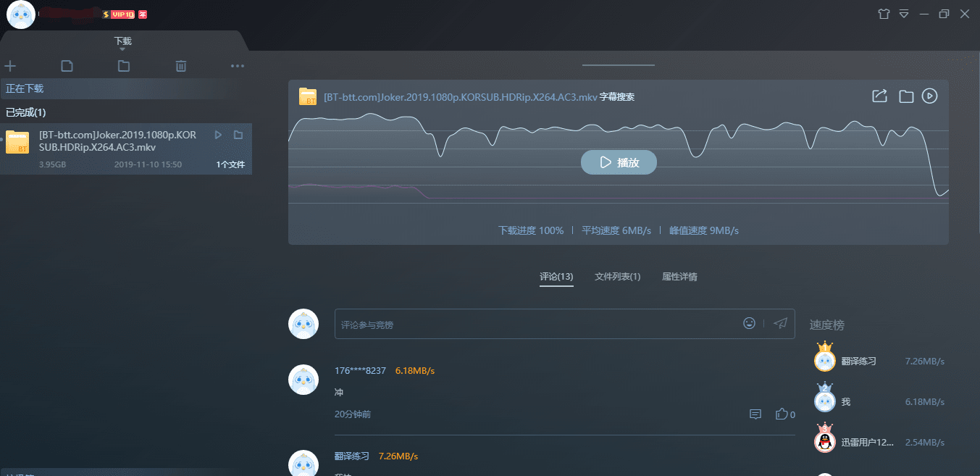Open the trash icon to delete tasks
The width and height of the screenshot is (980, 476).
[180, 65]
